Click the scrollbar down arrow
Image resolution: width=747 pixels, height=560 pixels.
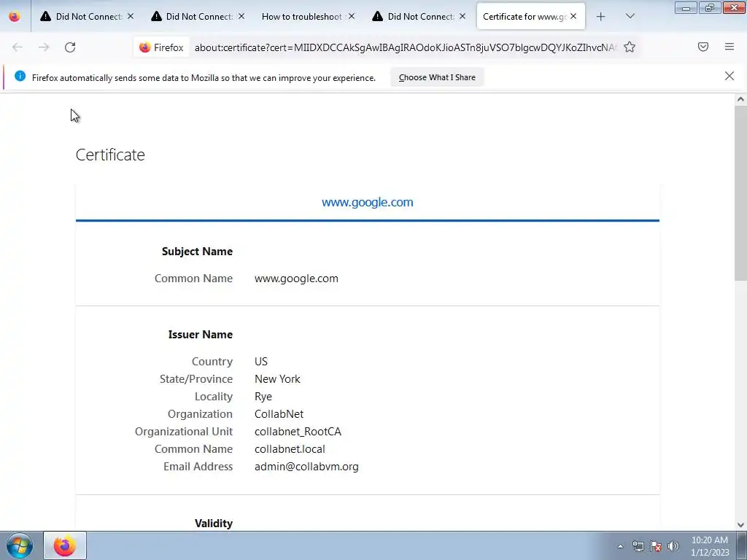[x=740, y=525]
